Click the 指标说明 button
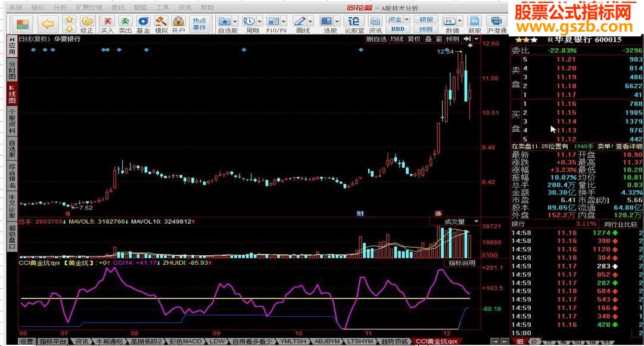 coord(462,262)
